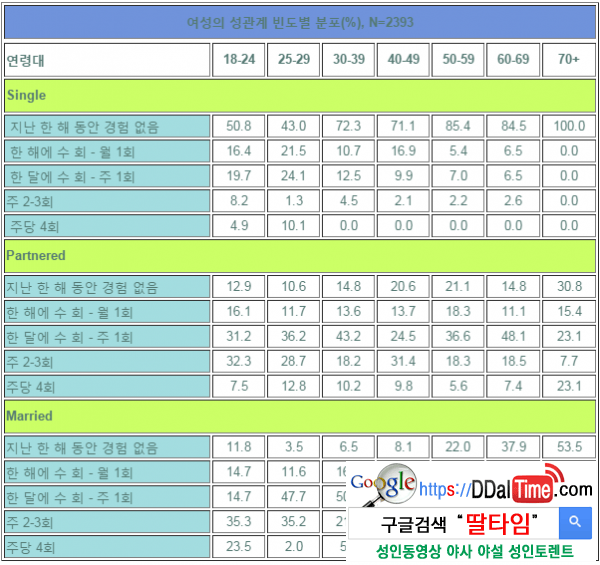Select the cell with value 53.5
This screenshot has width=600, height=565.
pos(569,447)
